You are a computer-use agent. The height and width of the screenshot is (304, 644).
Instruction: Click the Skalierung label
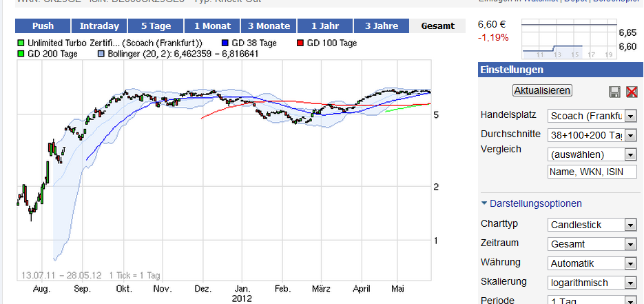(x=504, y=282)
